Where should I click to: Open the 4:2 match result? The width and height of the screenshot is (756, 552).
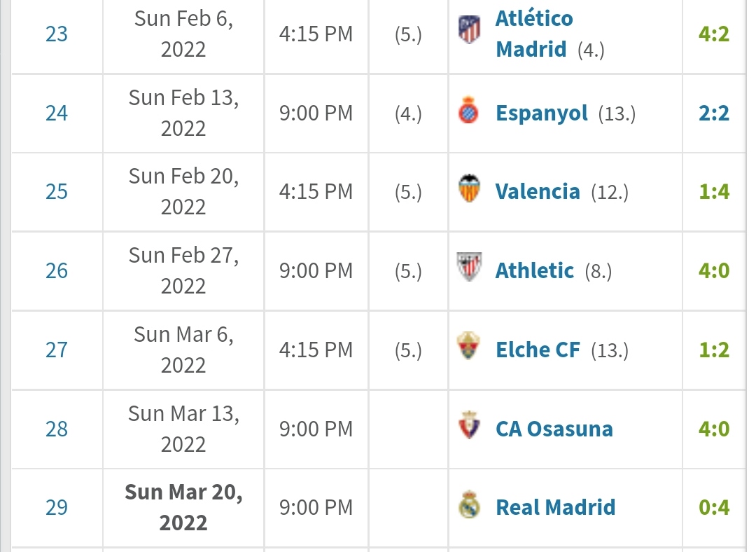[713, 34]
